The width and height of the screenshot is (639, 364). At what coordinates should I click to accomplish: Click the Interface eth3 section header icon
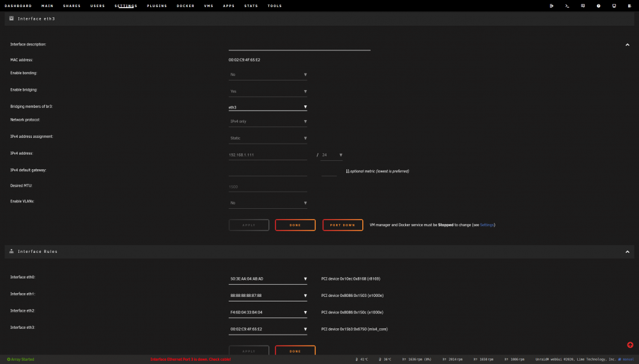tap(12, 19)
